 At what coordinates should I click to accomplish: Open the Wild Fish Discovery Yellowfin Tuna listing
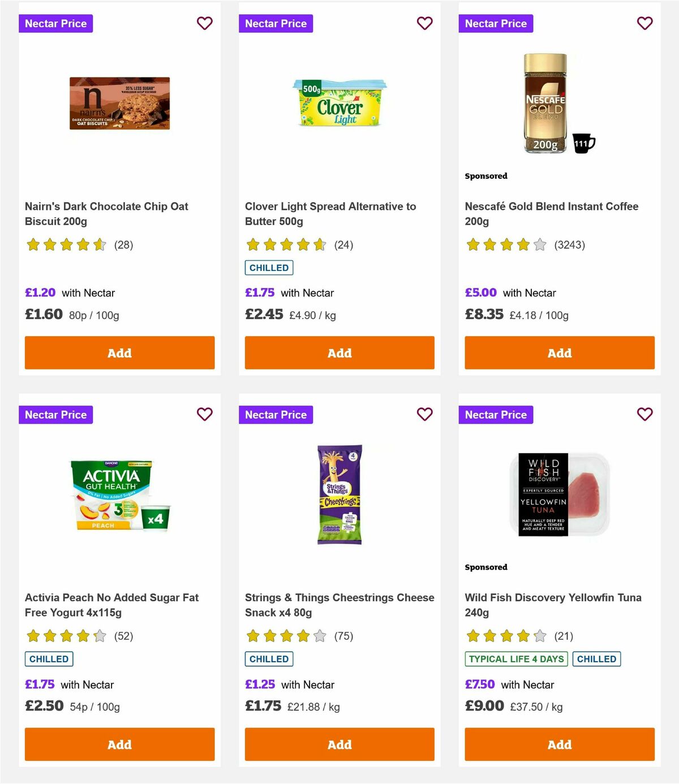(x=553, y=605)
